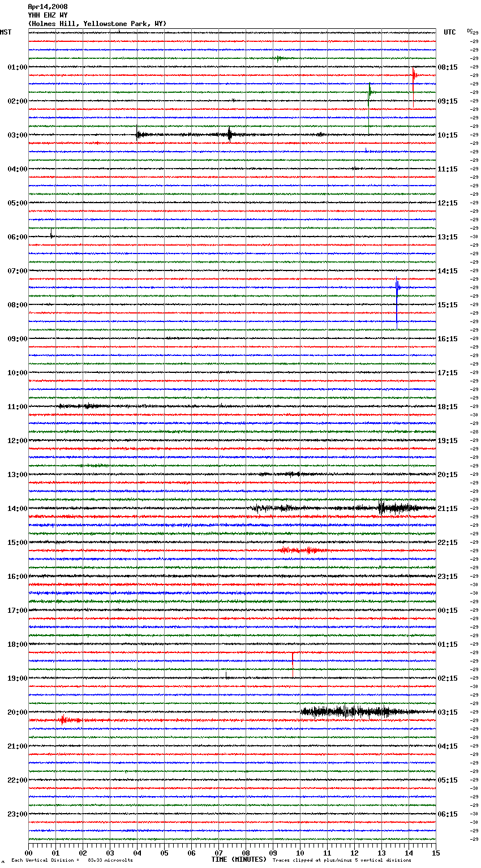Click the DC offset column header
The width and height of the screenshot is (481, 868).
click(470, 31)
